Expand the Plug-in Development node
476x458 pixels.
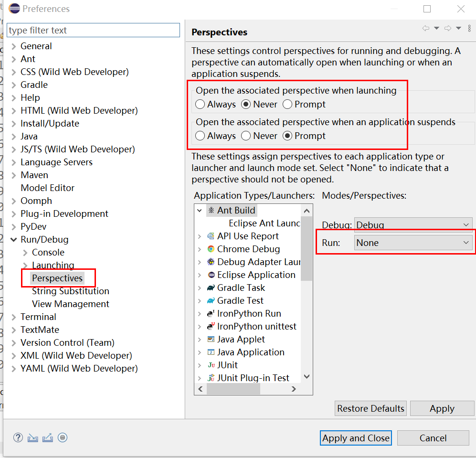14,214
